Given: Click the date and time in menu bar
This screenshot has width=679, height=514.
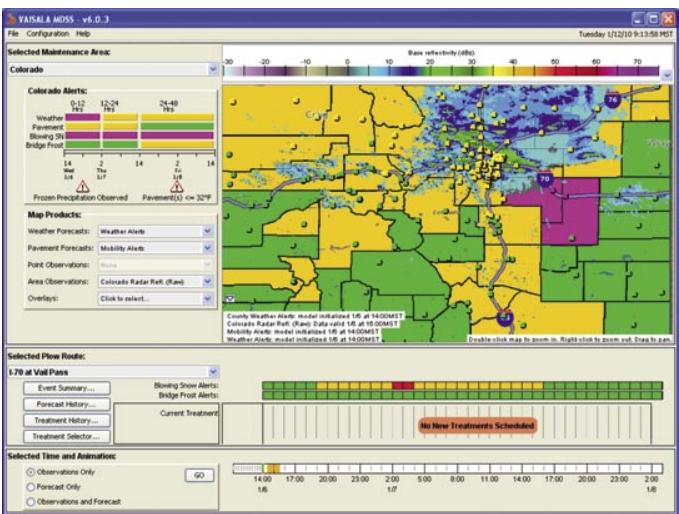Looking at the screenshot, I should (626, 34).
